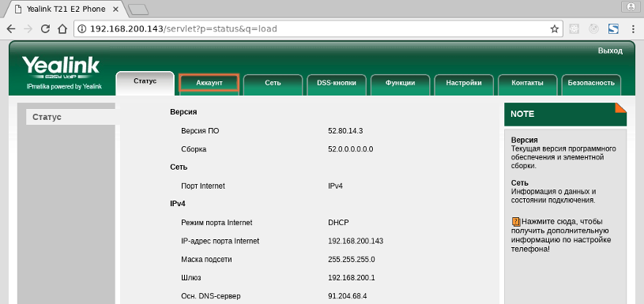This screenshot has height=304, width=644.
Task: Click the IPmatika powered by Yealink text
Action: click(x=64, y=87)
